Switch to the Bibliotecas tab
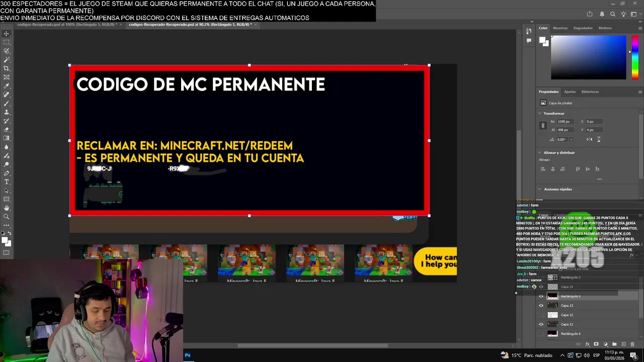 590,92
